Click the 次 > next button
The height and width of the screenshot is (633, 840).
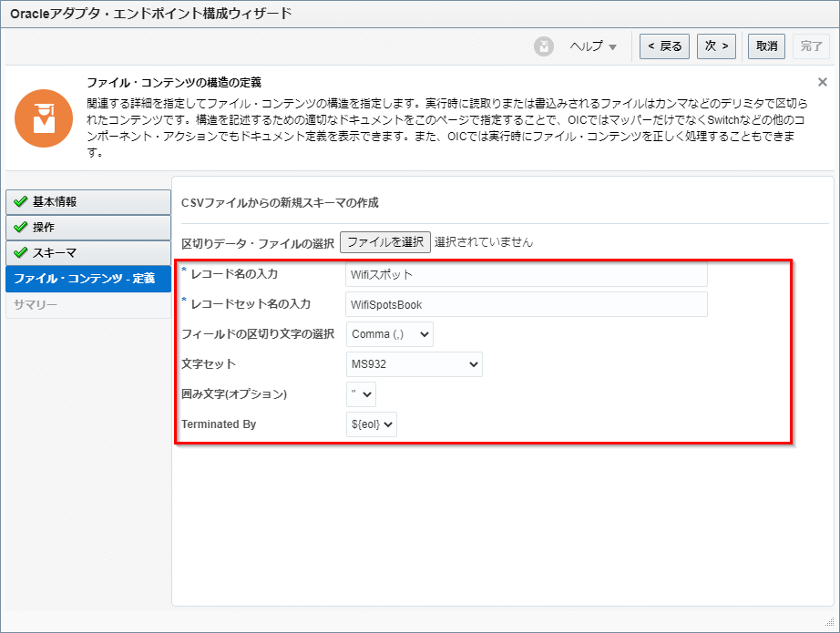click(x=717, y=46)
